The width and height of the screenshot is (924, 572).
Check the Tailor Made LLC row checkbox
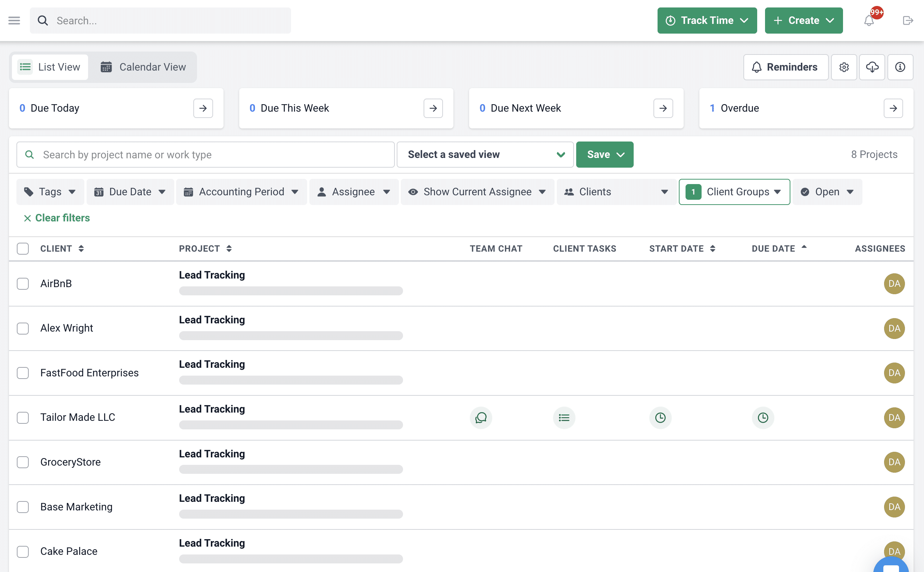(x=23, y=418)
